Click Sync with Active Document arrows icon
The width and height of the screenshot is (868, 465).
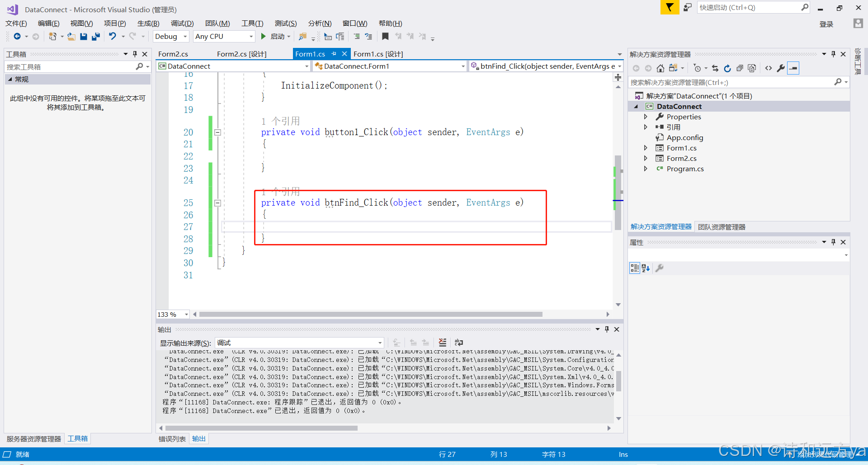(x=715, y=68)
